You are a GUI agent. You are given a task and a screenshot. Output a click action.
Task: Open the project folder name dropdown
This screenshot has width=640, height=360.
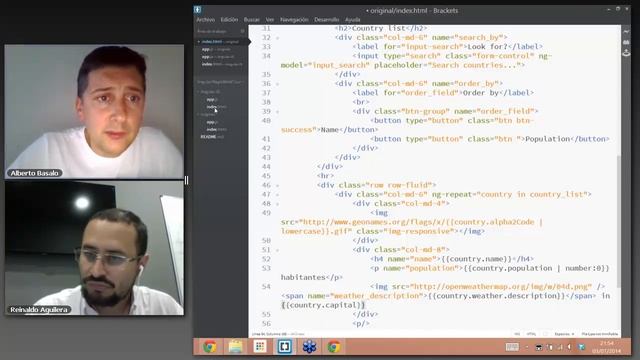click(220, 82)
